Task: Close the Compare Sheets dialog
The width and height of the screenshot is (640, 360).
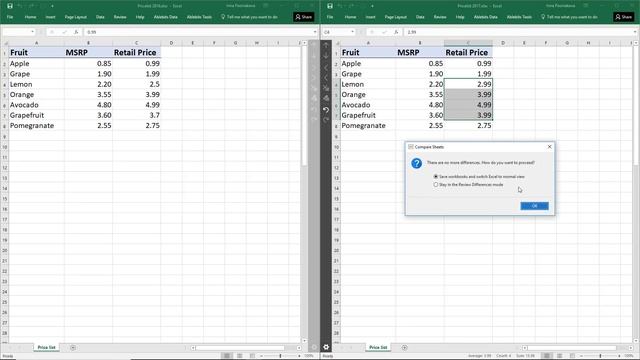Action: coord(549,147)
